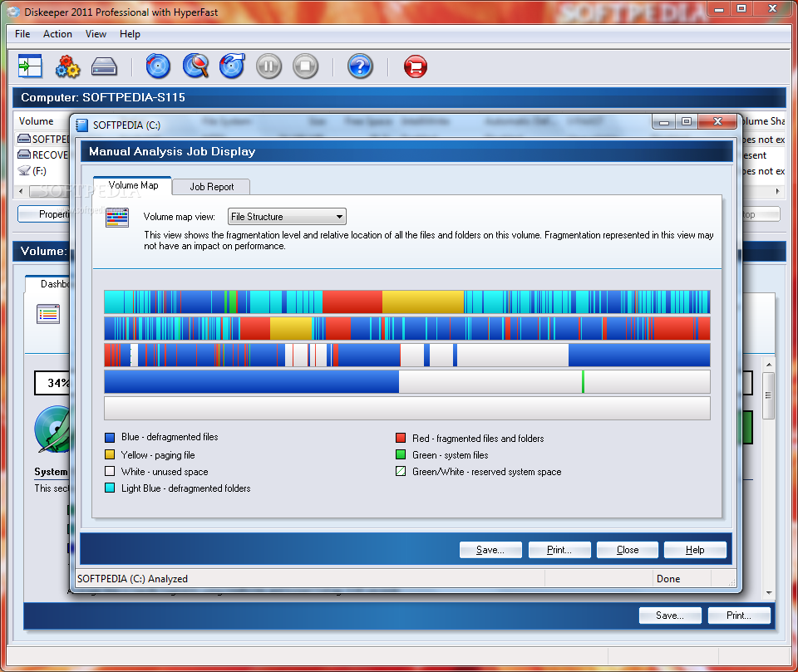This screenshot has height=672, width=798.
Task: Click the red shopping cart icon
Action: [416, 66]
